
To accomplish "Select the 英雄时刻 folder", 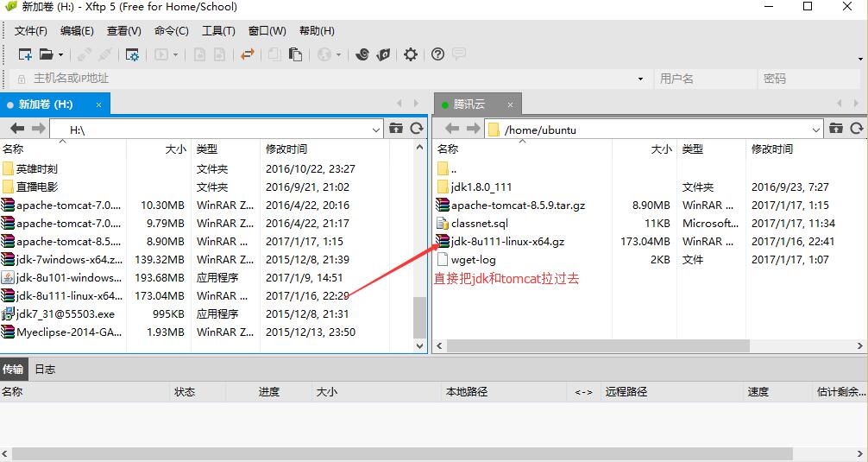I will [36, 169].
